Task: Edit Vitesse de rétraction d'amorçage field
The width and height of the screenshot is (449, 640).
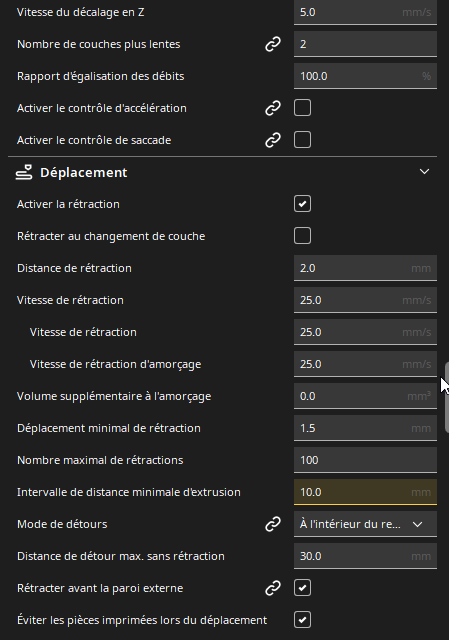Action: click(365, 364)
